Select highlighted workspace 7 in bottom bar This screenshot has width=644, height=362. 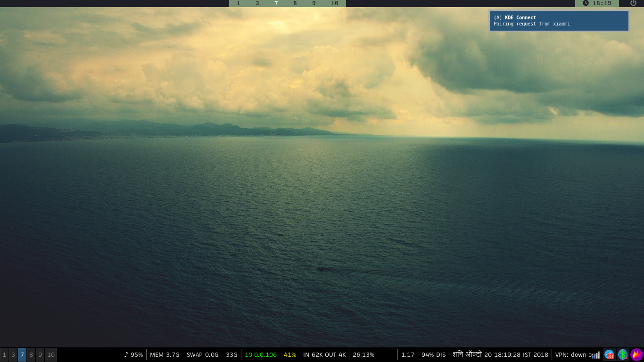pos(22,354)
